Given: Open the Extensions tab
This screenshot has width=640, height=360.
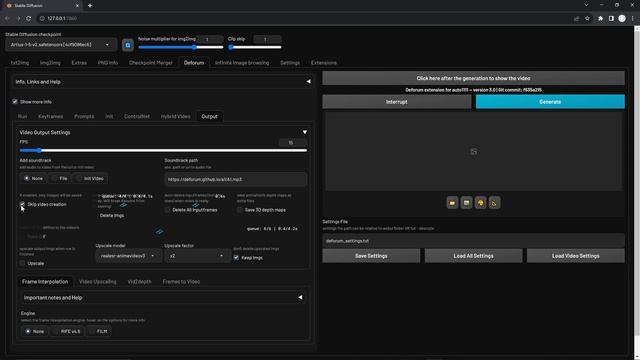Looking at the screenshot, I should click(x=324, y=63).
